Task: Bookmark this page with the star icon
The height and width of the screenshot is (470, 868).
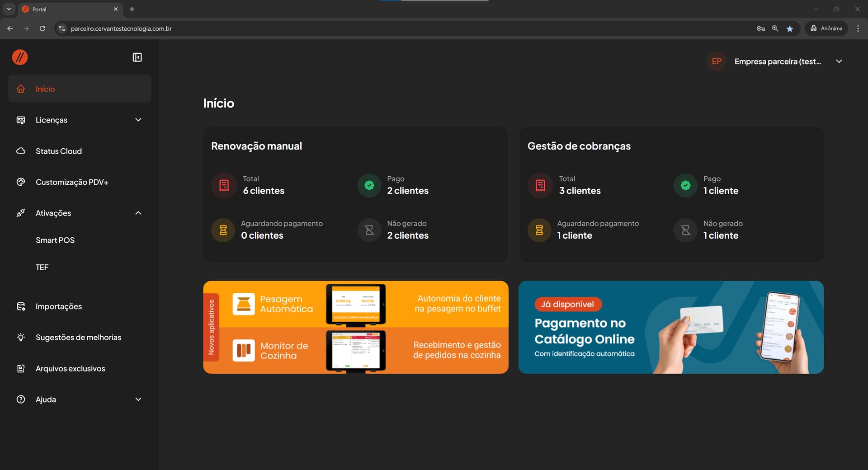Action: (789, 28)
